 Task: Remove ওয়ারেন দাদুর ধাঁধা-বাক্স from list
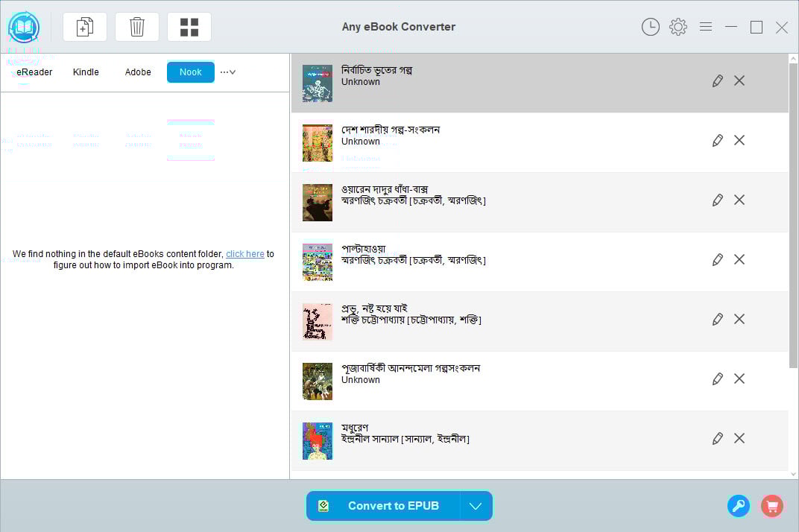739,200
